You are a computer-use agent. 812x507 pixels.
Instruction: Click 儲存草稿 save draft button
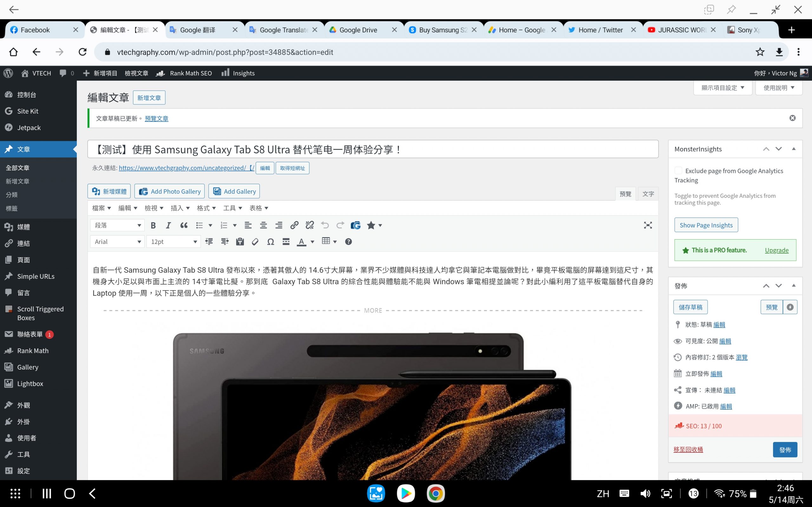coord(690,307)
